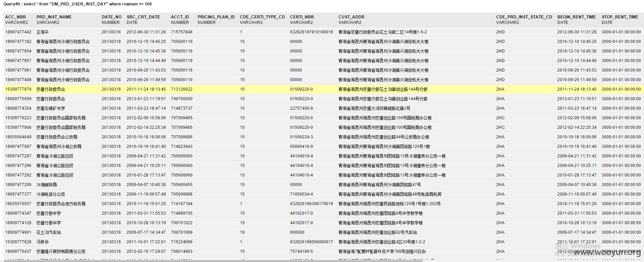The image size is (644, 262).
Task: Click ACCT_ID value 705600455
Action: coord(182,185)
